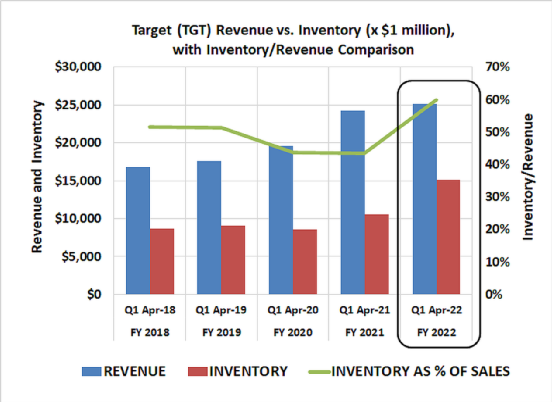Click the 10% right-axis value
Viewport: 552px width, 402px height.
(x=498, y=262)
